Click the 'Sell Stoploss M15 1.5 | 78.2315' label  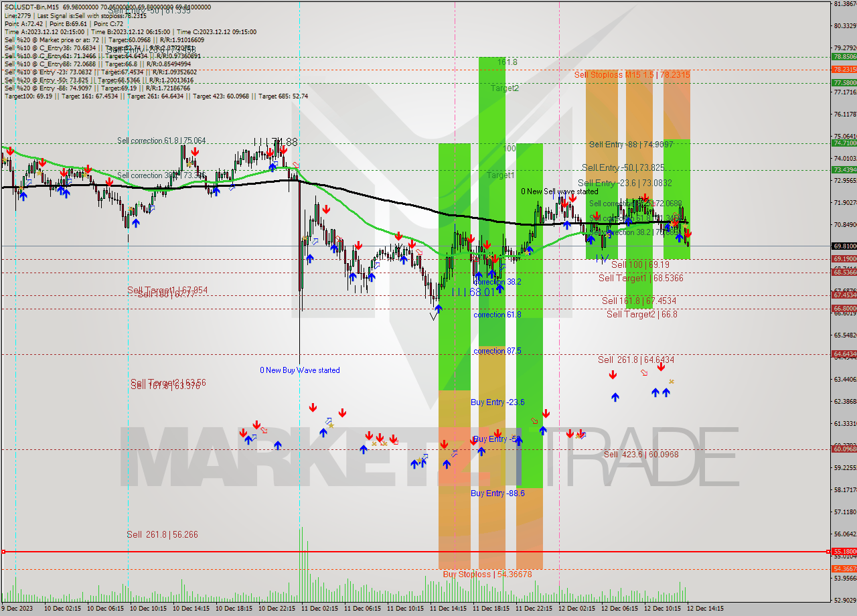click(x=632, y=75)
